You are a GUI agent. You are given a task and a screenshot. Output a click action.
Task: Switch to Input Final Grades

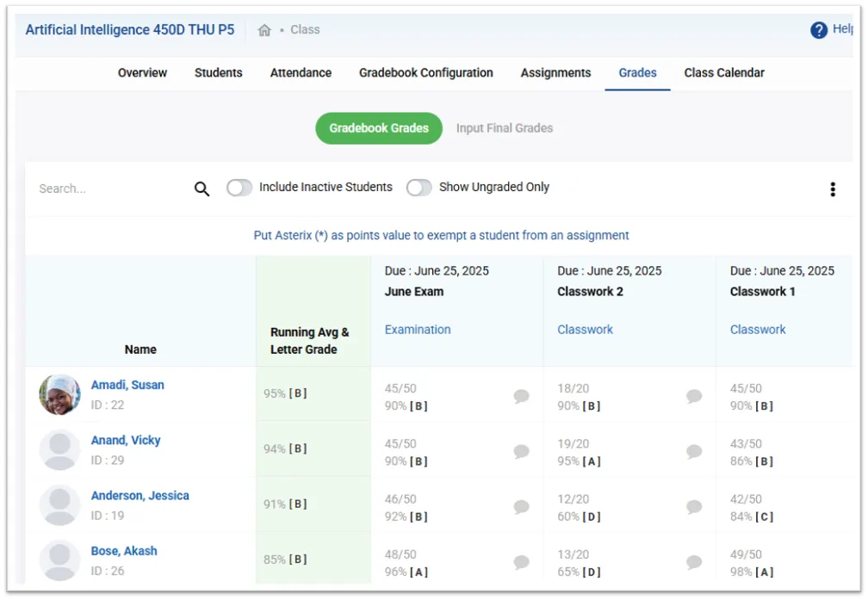505,128
